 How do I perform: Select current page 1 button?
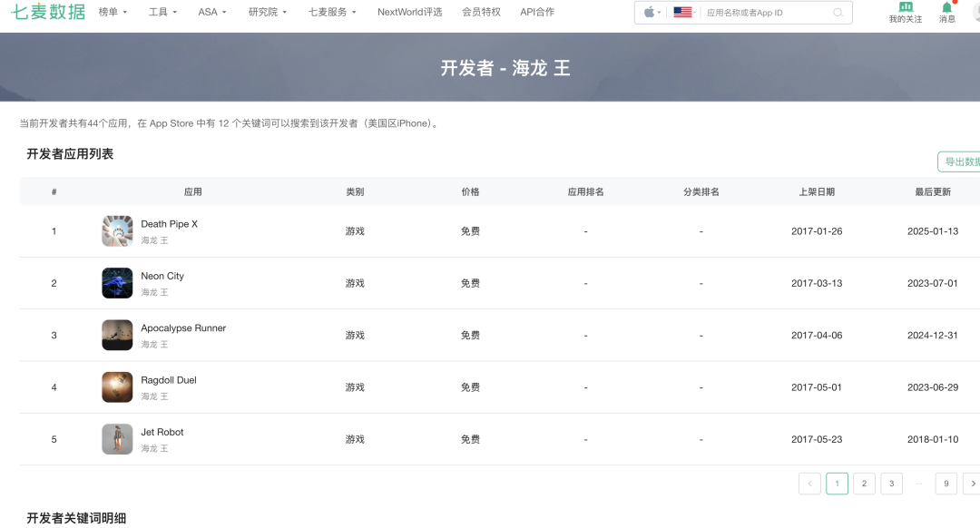pos(837,484)
